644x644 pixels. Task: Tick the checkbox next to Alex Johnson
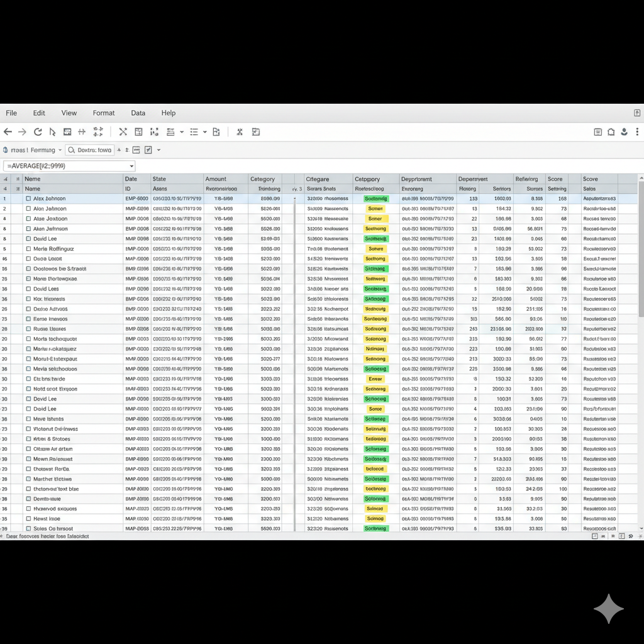click(28, 199)
